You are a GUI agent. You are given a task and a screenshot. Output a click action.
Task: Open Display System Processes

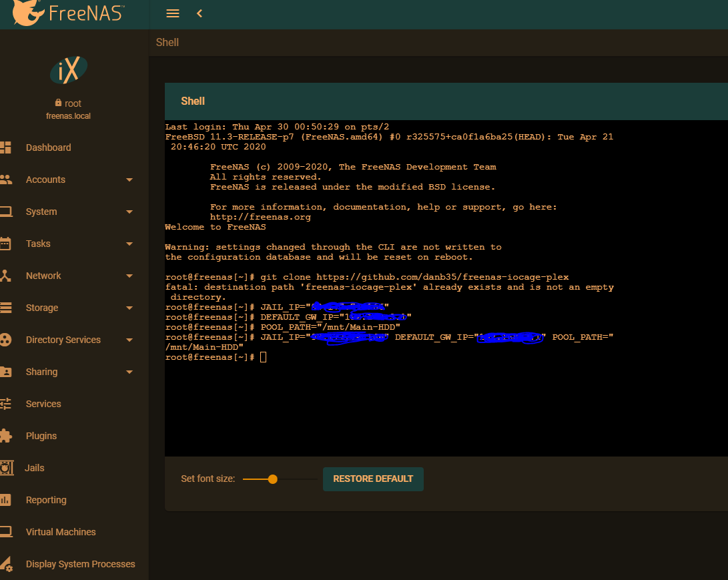coord(80,564)
